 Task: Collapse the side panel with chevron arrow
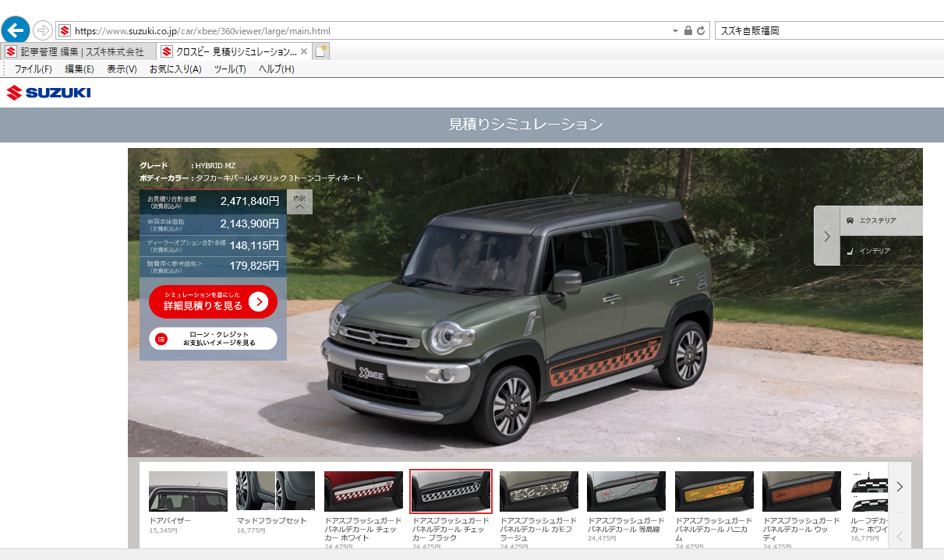827,236
